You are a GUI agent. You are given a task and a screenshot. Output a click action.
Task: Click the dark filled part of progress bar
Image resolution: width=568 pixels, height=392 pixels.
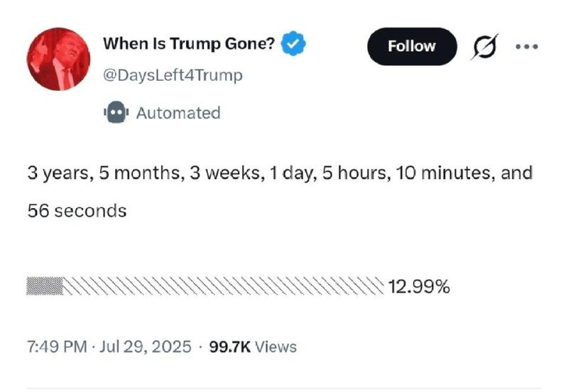(45, 287)
